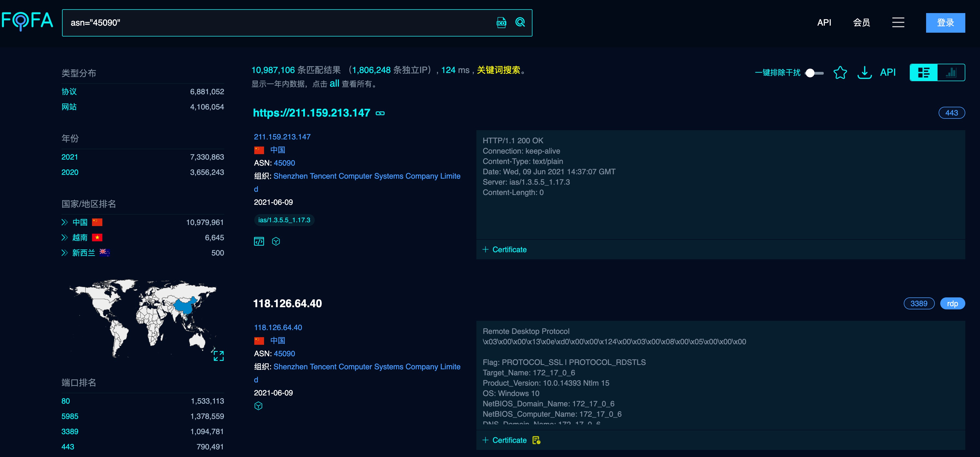
Task: Click IP link 211.159.213.147
Action: (x=282, y=137)
